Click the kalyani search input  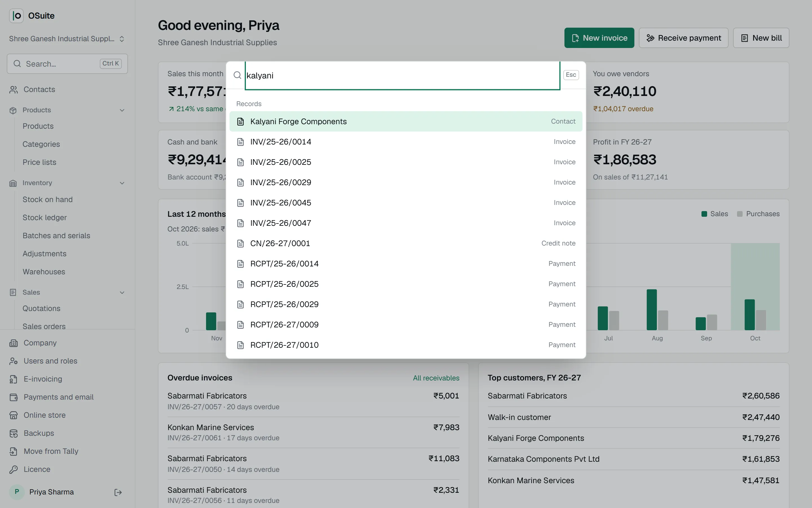(x=402, y=76)
